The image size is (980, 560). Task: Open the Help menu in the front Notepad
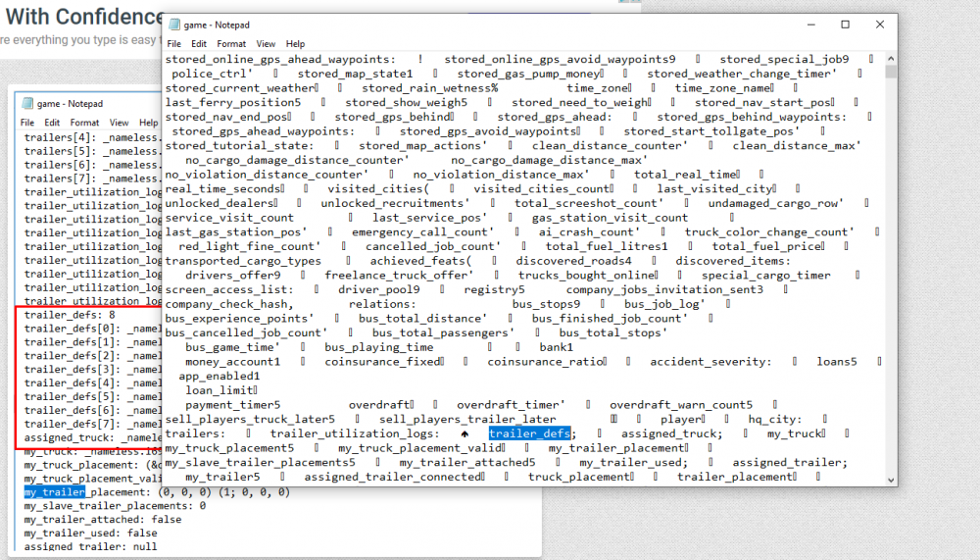pos(295,44)
